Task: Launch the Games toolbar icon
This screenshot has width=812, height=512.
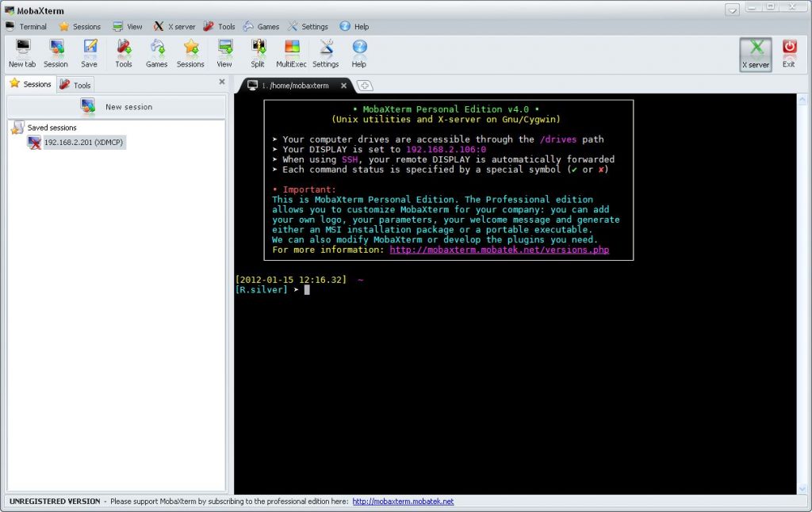Action: (x=156, y=53)
